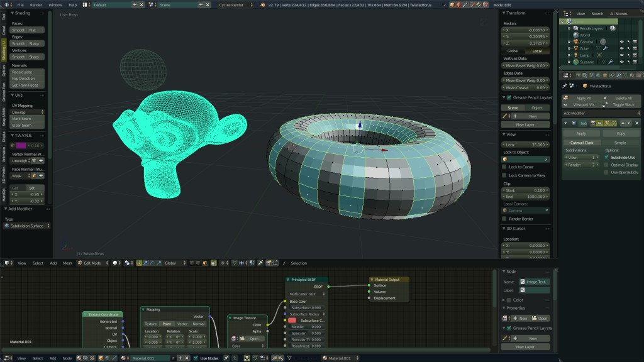644x362 pixels.
Task: Click the Flip Direction button
Action: (27, 79)
